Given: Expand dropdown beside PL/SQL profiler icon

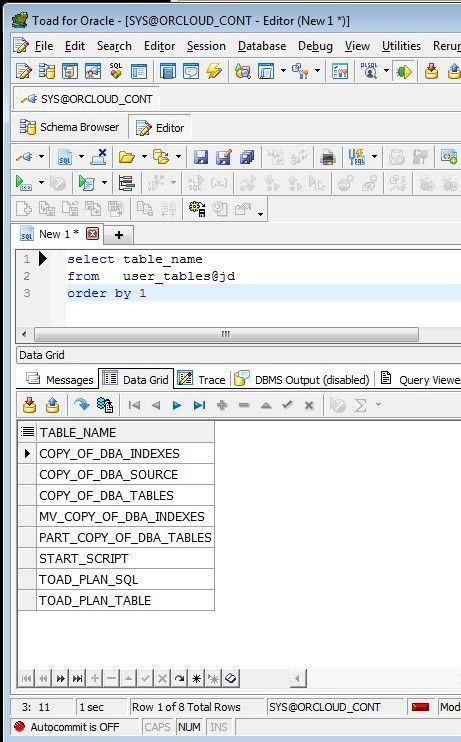Looking at the screenshot, I should click(386, 71).
